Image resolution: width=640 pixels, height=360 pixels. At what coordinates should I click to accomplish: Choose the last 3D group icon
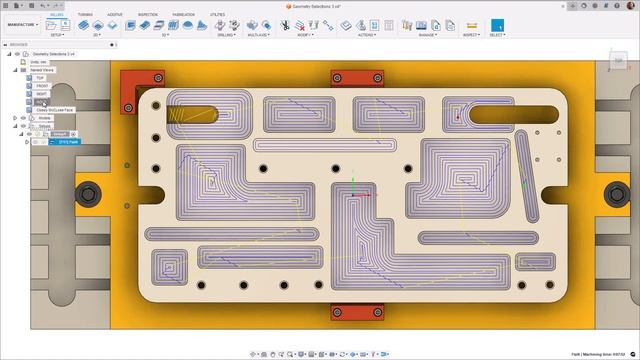tap(202, 25)
